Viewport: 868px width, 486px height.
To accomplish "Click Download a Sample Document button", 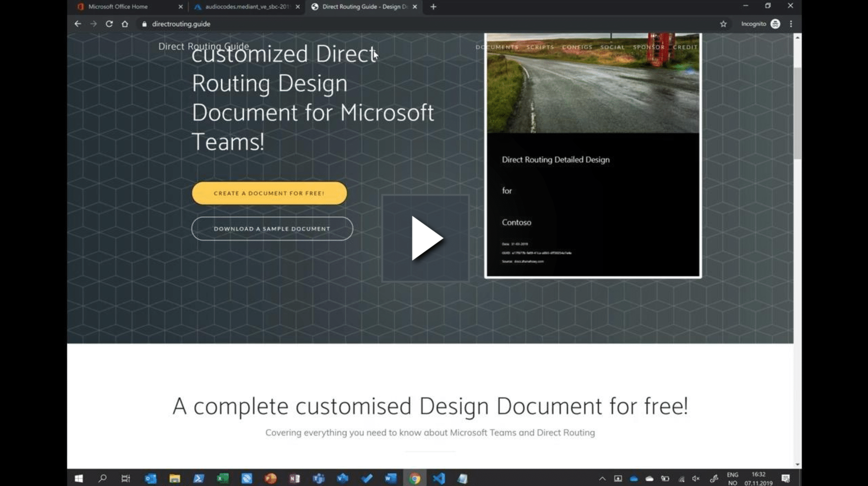I will 272,229.
